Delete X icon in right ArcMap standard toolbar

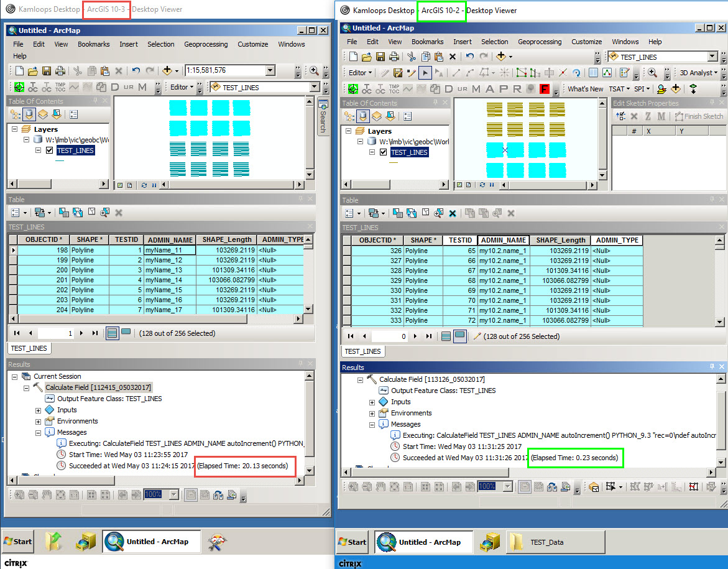(453, 57)
